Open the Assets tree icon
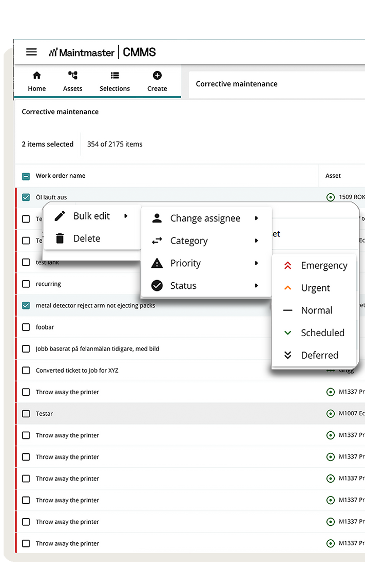Image resolution: width=365 pixels, height=588 pixels. pos(72,76)
